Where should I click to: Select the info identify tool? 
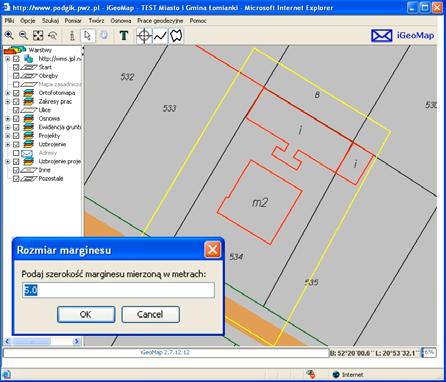tap(72, 35)
